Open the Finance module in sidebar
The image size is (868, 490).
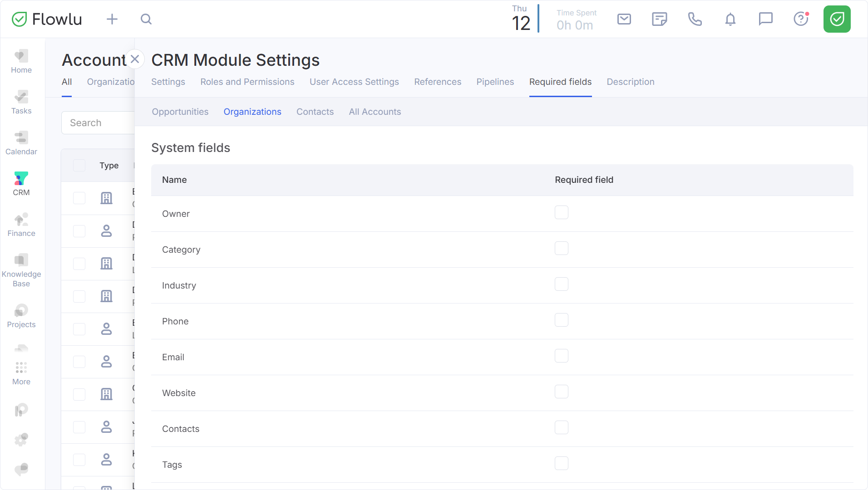coord(21,225)
